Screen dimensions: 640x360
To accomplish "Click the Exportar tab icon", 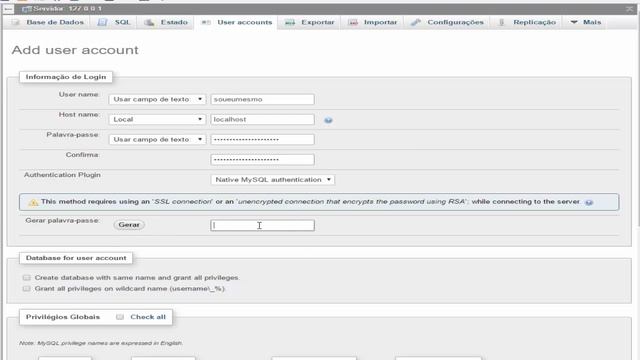I will (290, 22).
